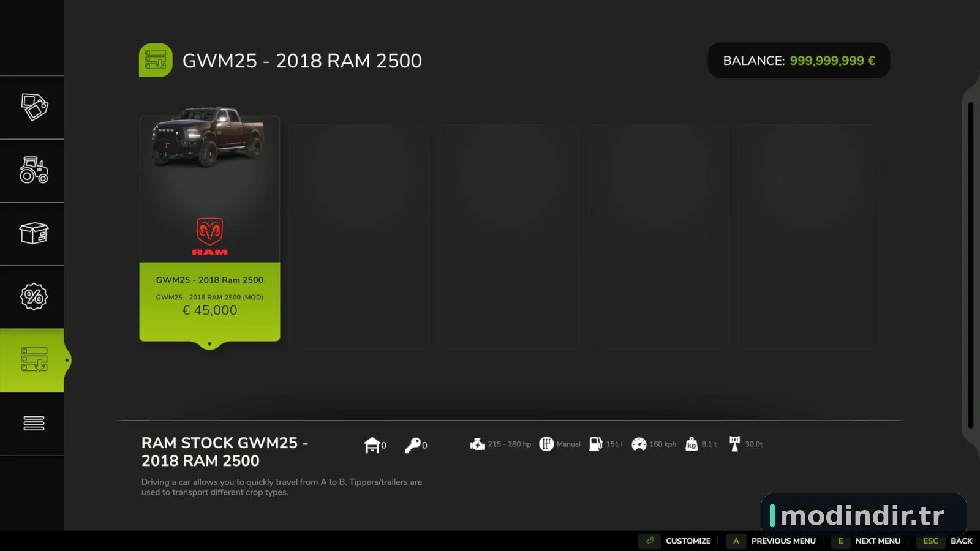Select the 2018 Ram 2500 truck thumbnail

click(208, 136)
